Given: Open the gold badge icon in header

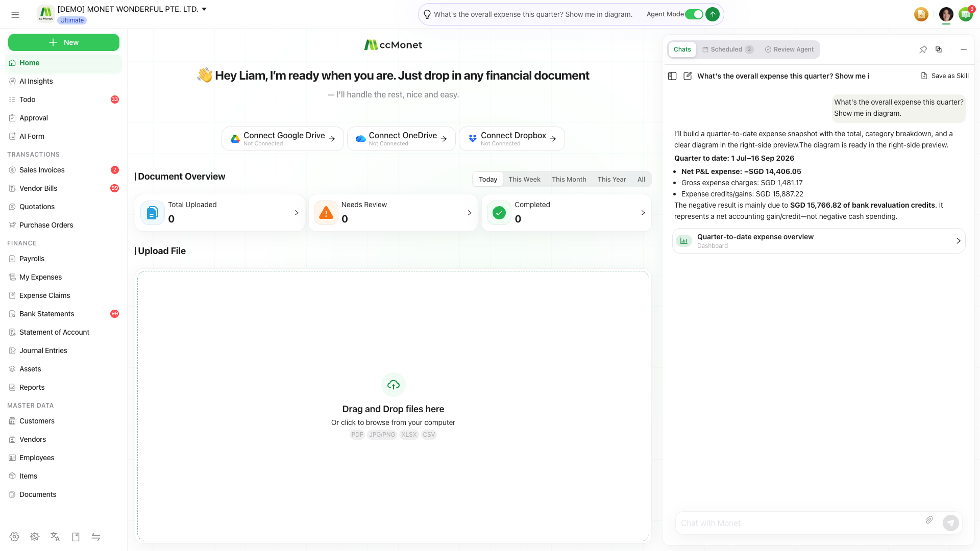Looking at the screenshot, I should tap(921, 14).
